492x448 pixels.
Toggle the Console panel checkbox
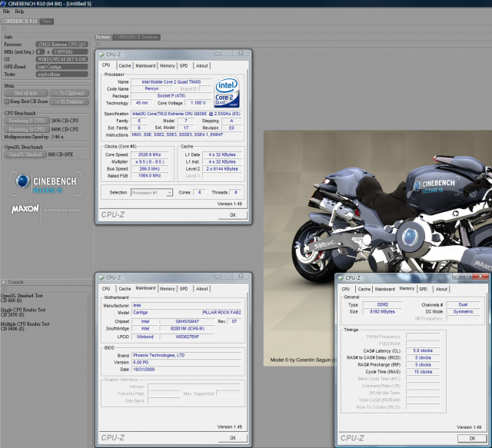coord(4,282)
